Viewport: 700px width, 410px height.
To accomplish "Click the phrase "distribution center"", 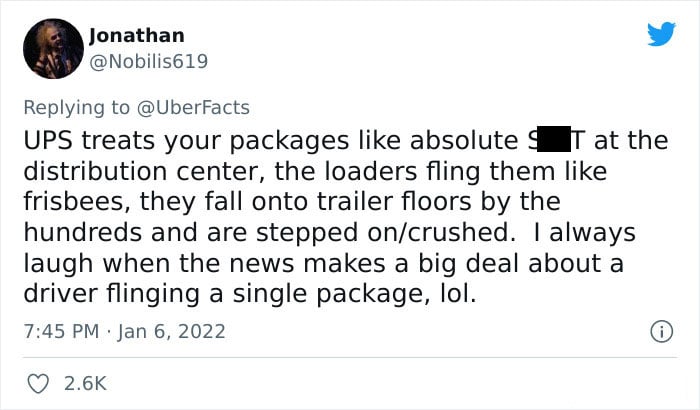I will pyautogui.click(x=144, y=172).
